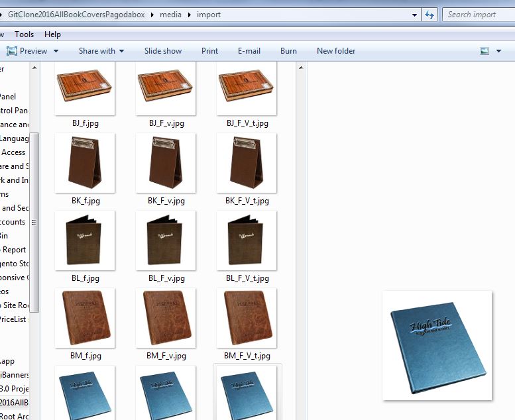Click the navigation pane scrollbar thumb
The image size is (515, 420).
(x=34, y=223)
